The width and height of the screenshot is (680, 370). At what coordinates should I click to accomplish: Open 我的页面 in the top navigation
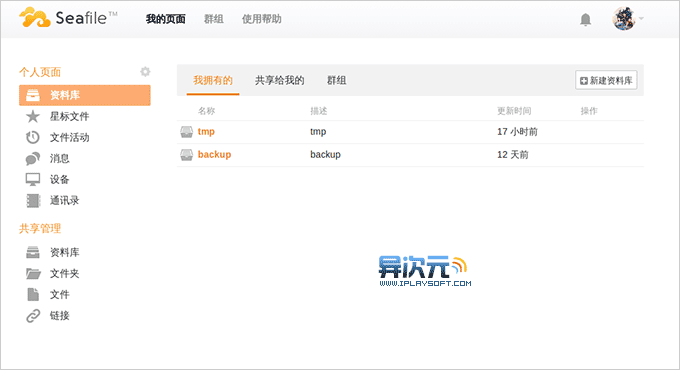pos(166,19)
